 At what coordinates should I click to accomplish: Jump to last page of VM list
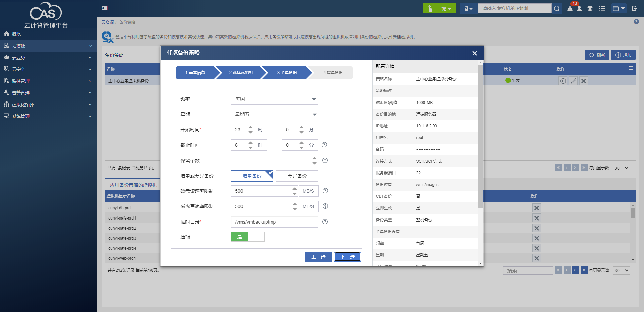(584, 270)
